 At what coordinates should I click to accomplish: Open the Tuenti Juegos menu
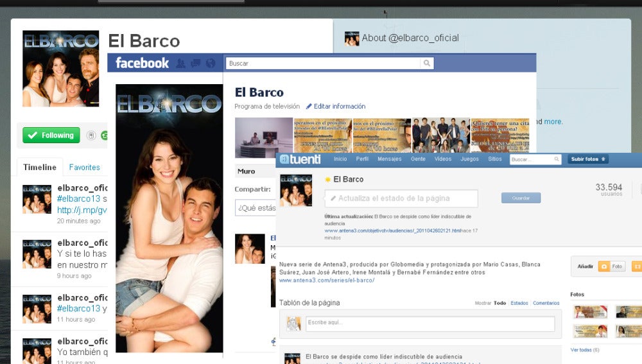(x=469, y=159)
